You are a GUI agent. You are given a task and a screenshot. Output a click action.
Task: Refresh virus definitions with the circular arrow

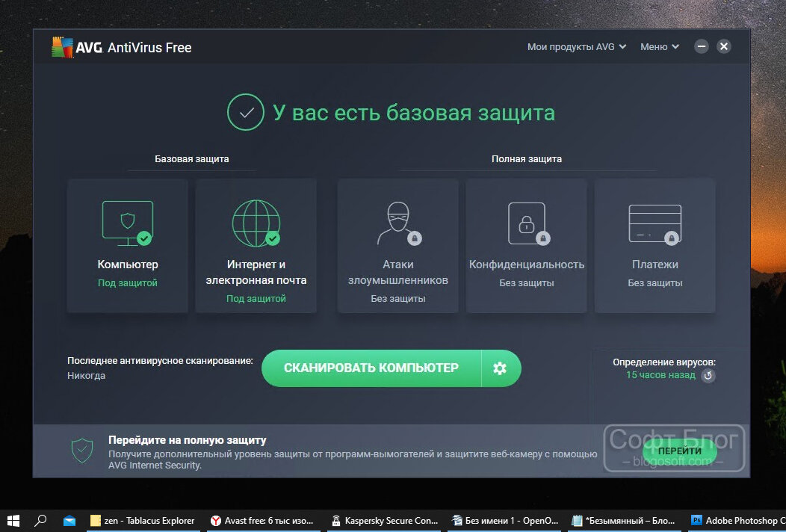click(x=708, y=376)
